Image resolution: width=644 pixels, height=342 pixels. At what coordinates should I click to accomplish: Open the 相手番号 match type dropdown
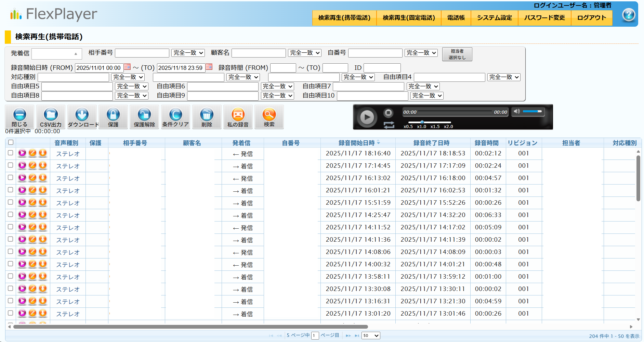[188, 53]
